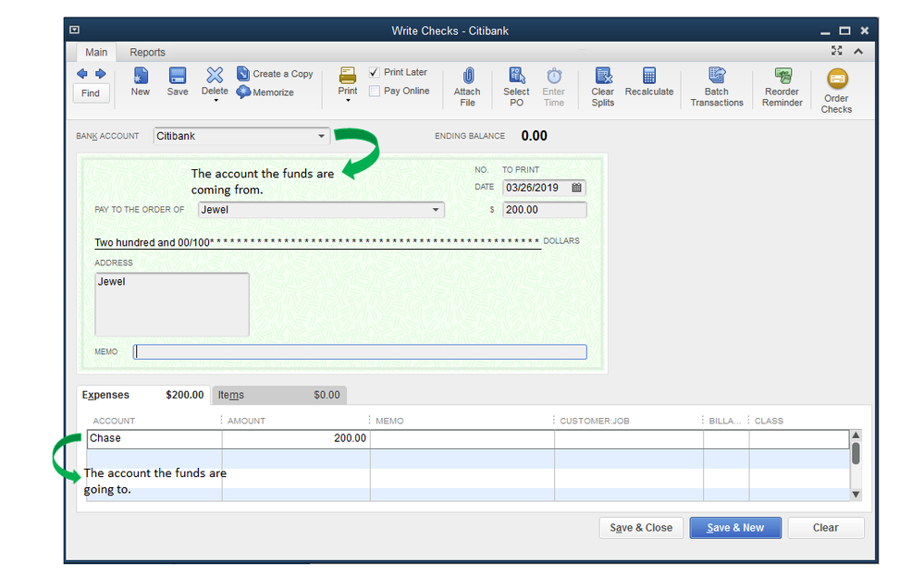Click the Address box containing Jewel
This screenshot has width=924, height=588.
[x=172, y=304]
